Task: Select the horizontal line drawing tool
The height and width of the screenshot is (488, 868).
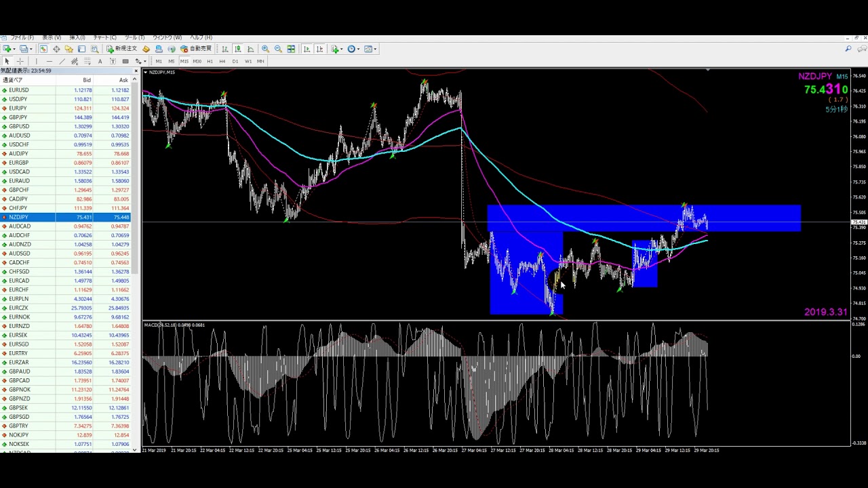Action: pyautogui.click(x=49, y=62)
